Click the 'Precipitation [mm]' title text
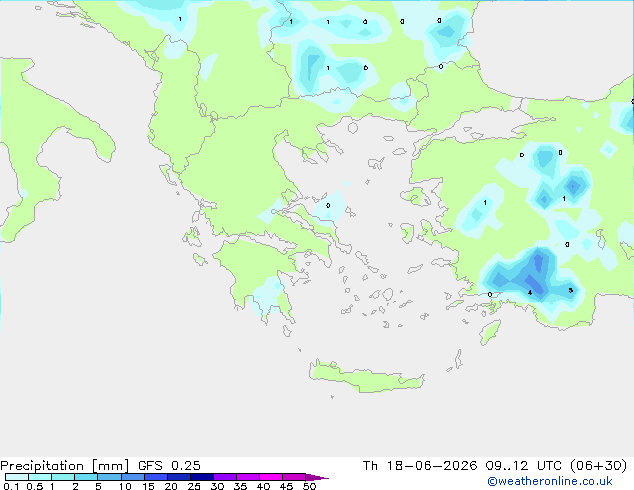634x490 pixels. click(65, 466)
